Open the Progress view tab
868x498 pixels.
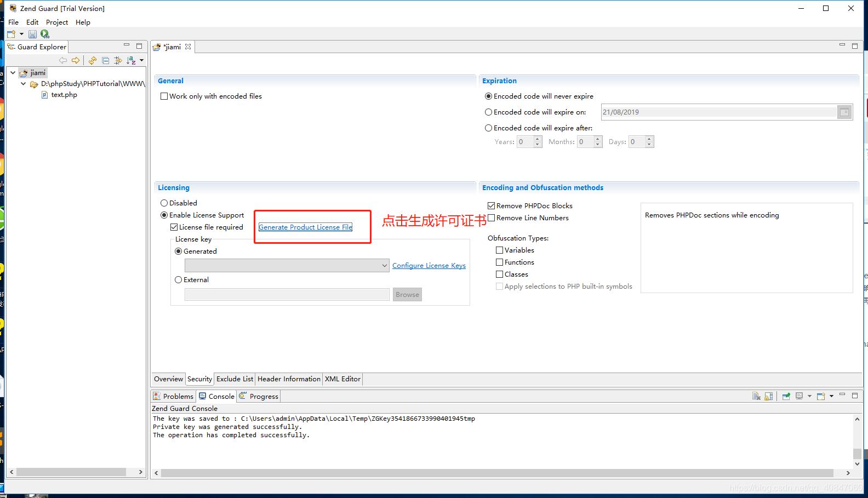click(x=259, y=396)
